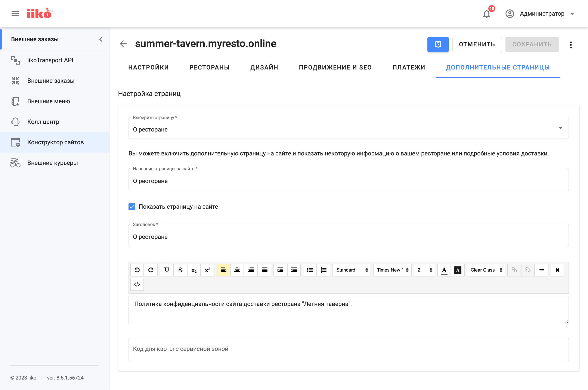The image size is (588, 390).
Task: Toggle superscript formatting
Action: (208, 270)
